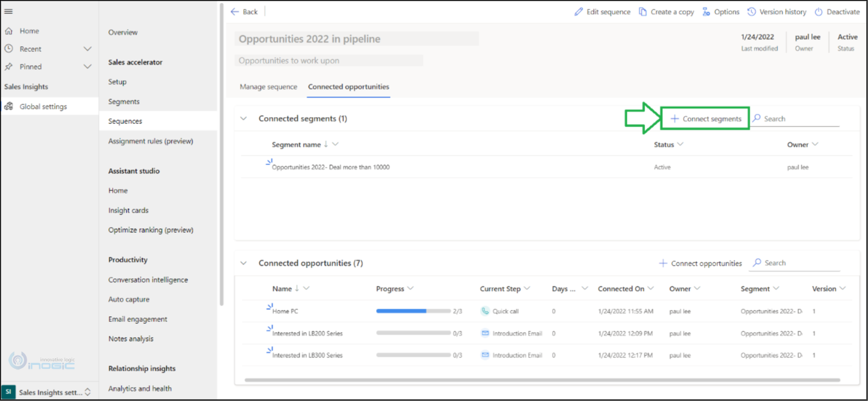Click the Deactivate power icon

point(819,12)
